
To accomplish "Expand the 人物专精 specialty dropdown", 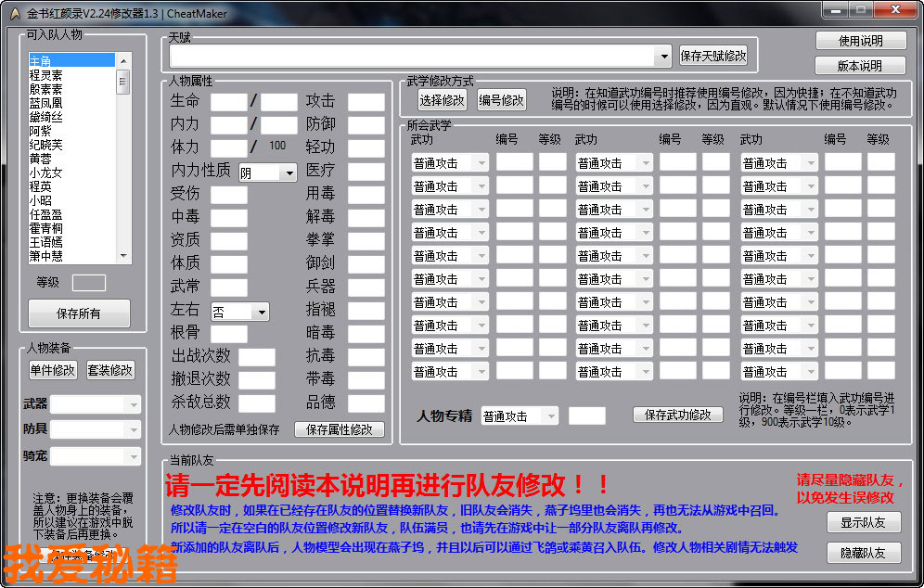I will (x=550, y=416).
